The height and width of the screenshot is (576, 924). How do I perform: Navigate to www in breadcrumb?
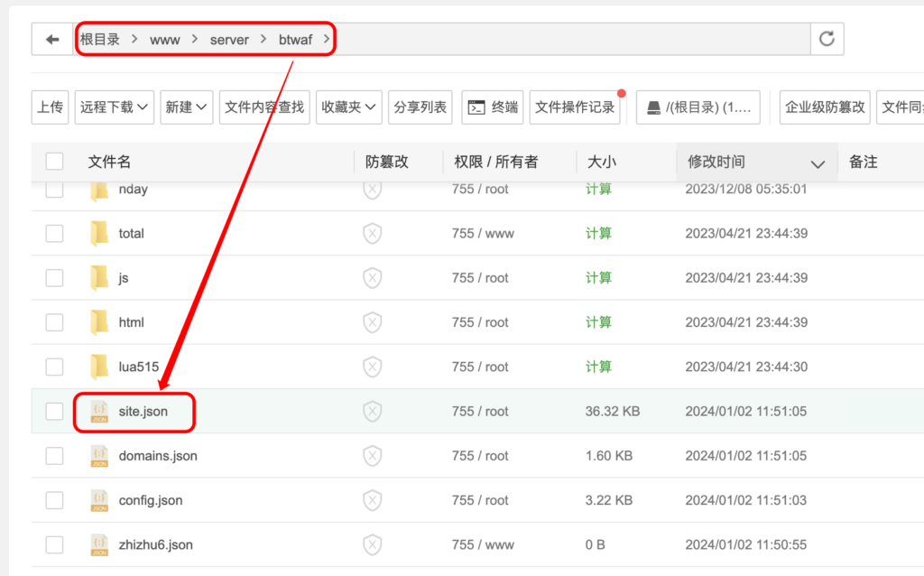(165, 40)
